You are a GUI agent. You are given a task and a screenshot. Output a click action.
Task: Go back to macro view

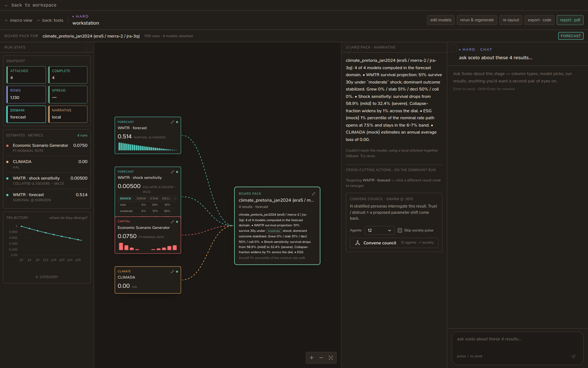click(18, 20)
